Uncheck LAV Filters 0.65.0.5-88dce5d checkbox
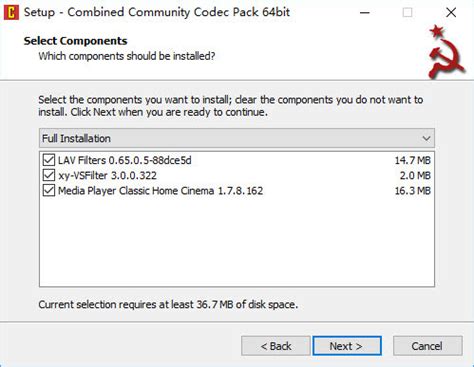The width and height of the screenshot is (474, 367). coord(49,160)
